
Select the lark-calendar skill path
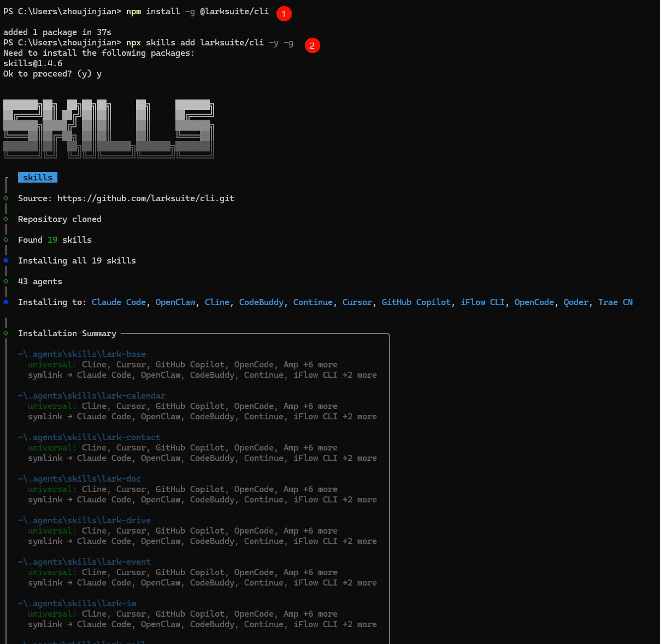[x=92, y=396]
